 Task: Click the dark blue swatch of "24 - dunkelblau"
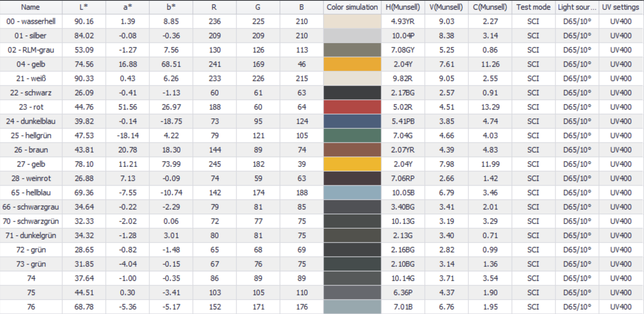tap(351, 121)
